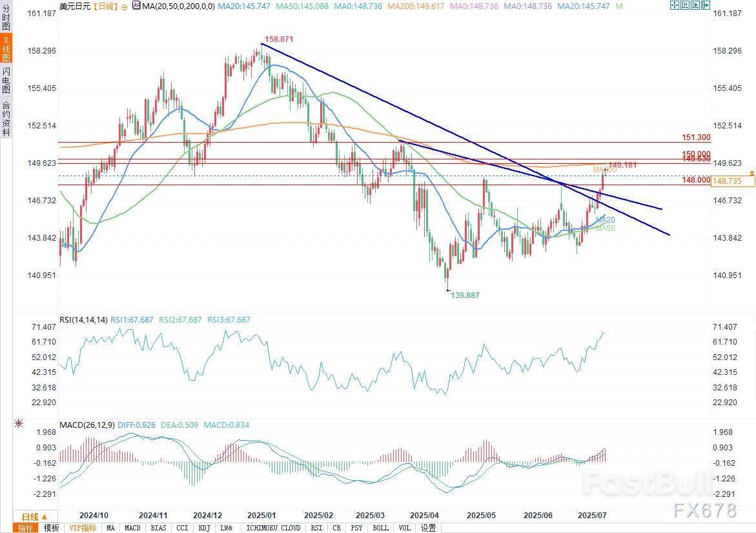Click the crosshair icon in top-right toolbar

coord(674,6)
